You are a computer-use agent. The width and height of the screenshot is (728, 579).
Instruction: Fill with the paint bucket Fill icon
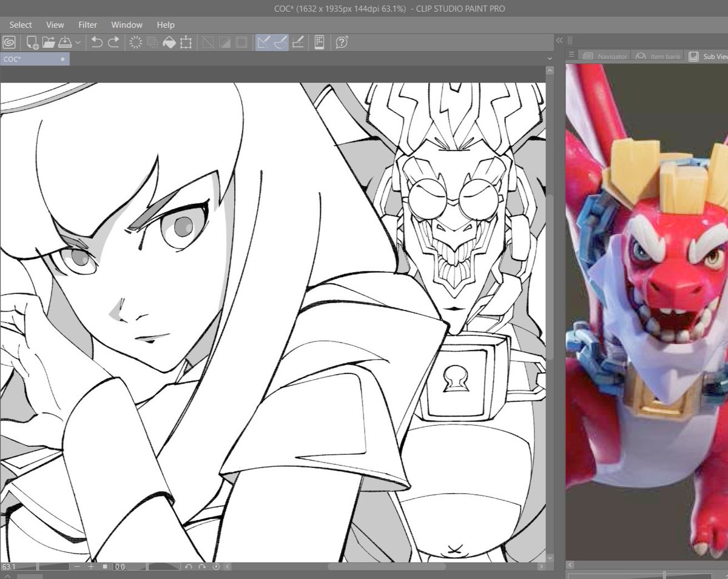coord(170,42)
